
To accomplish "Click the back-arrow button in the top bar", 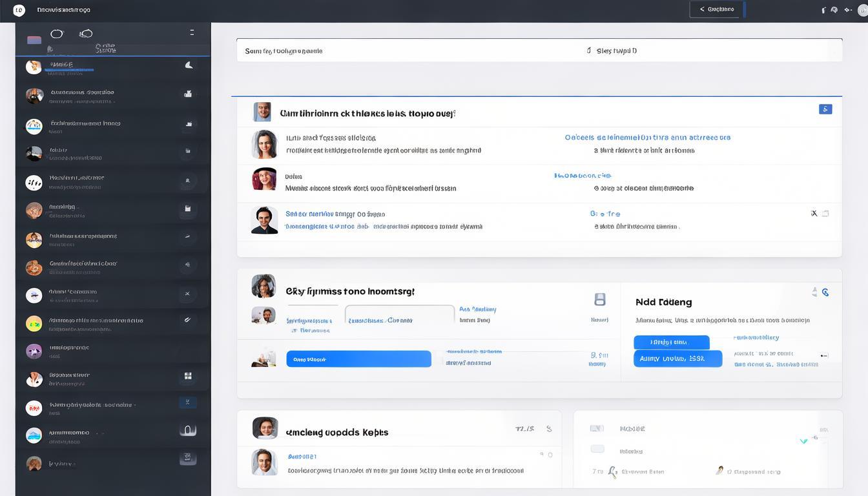I will click(716, 10).
